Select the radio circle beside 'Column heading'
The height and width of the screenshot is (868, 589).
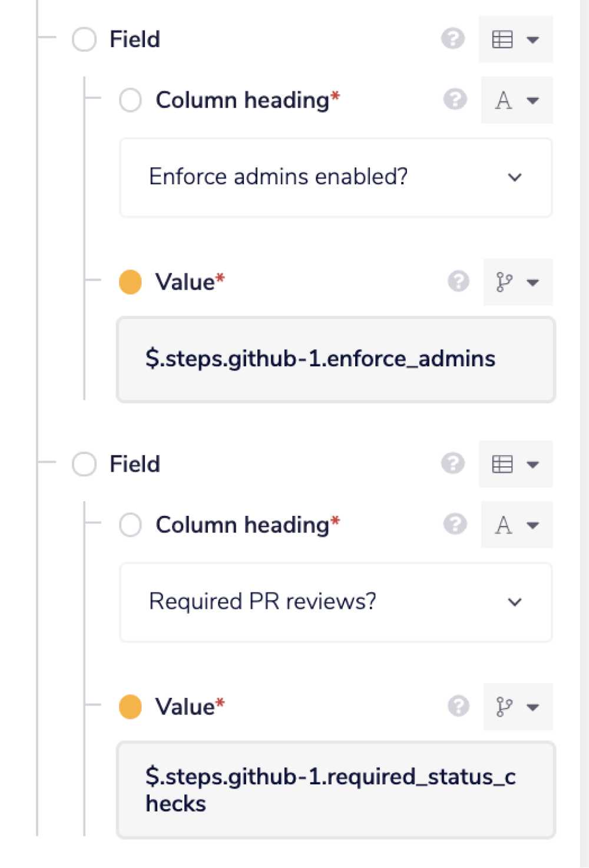[130, 101]
